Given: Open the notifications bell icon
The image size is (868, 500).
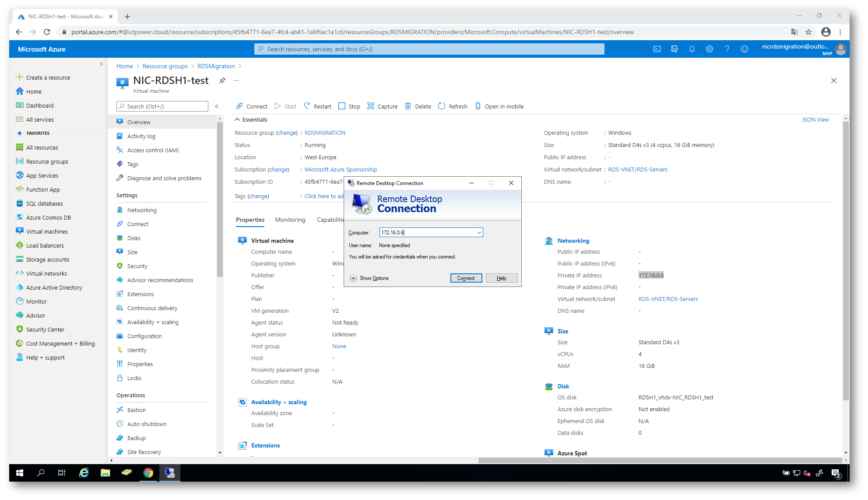Looking at the screenshot, I should (x=692, y=49).
